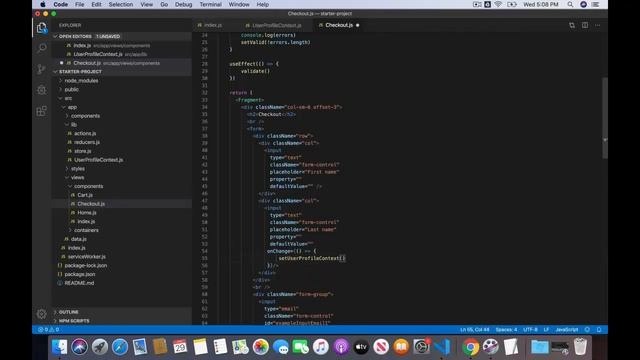The width and height of the screenshot is (640, 360).
Task: Collapse the STARTER-PROJECT section
Action: [x=121, y=72]
